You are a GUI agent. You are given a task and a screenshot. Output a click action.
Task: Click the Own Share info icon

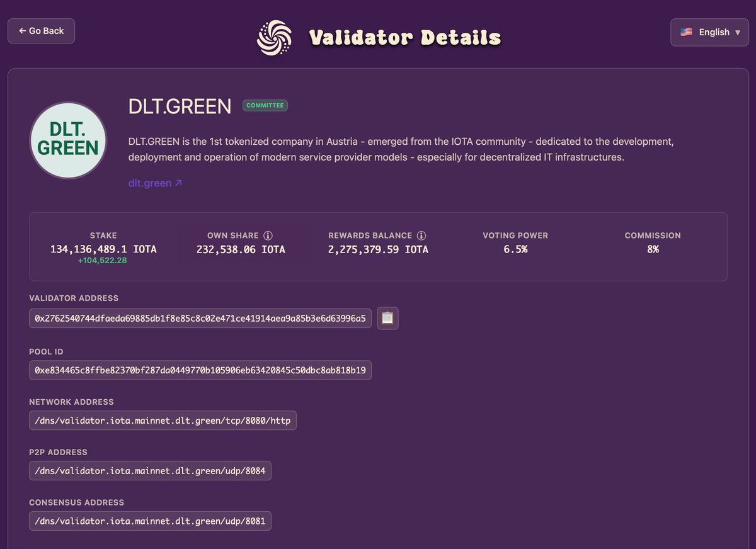(x=268, y=235)
